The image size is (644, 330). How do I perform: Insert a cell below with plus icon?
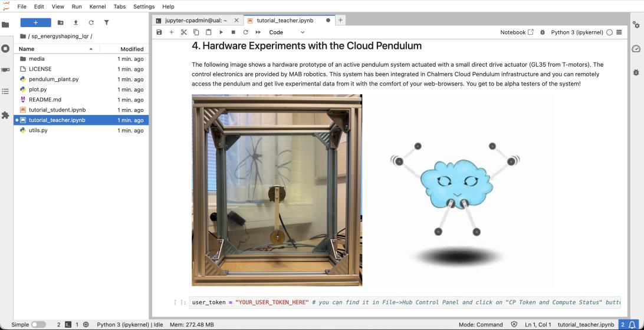pos(171,32)
